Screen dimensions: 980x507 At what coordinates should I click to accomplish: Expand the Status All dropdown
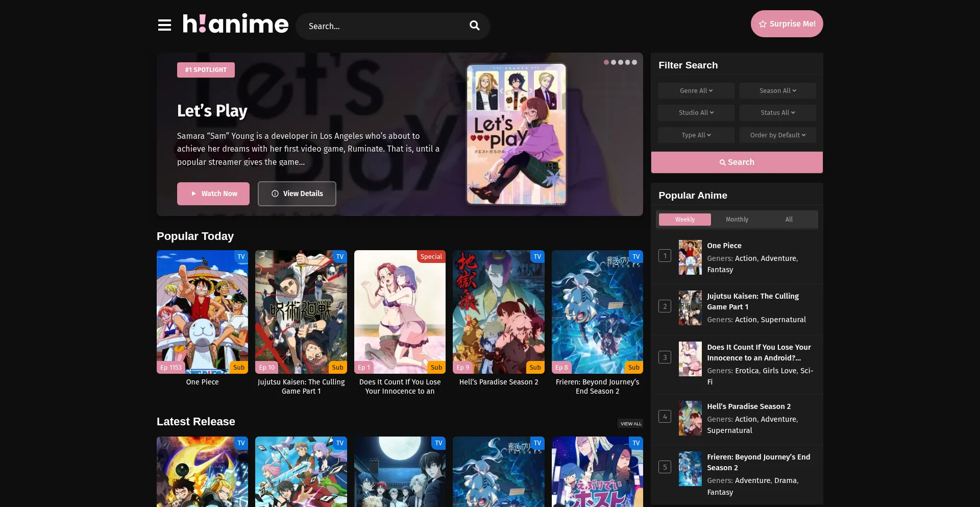coord(778,112)
